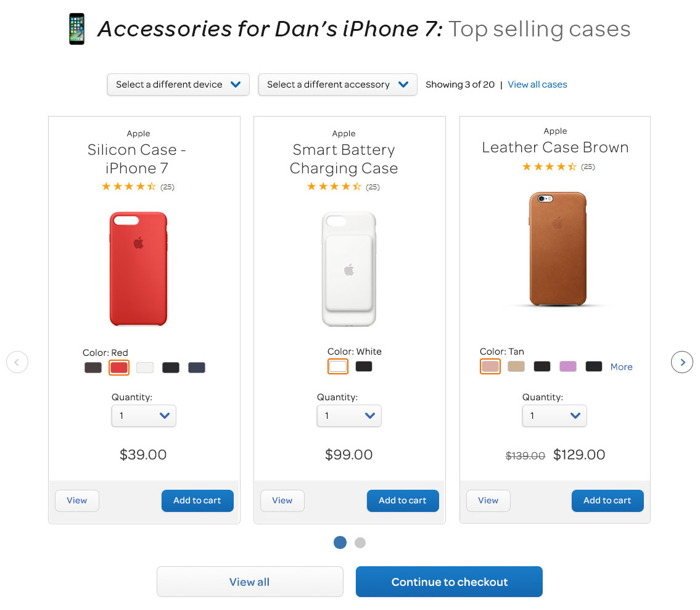The width and height of the screenshot is (700, 610).
Task: Click the View all cases link
Action: coord(537,84)
